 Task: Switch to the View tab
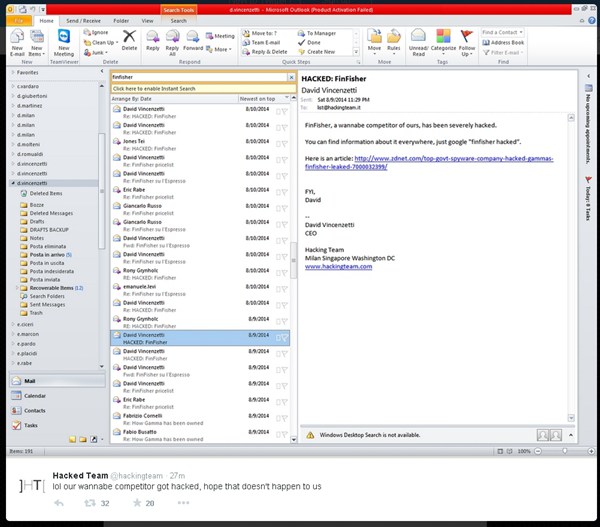pyautogui.click(x=147, y=21)
